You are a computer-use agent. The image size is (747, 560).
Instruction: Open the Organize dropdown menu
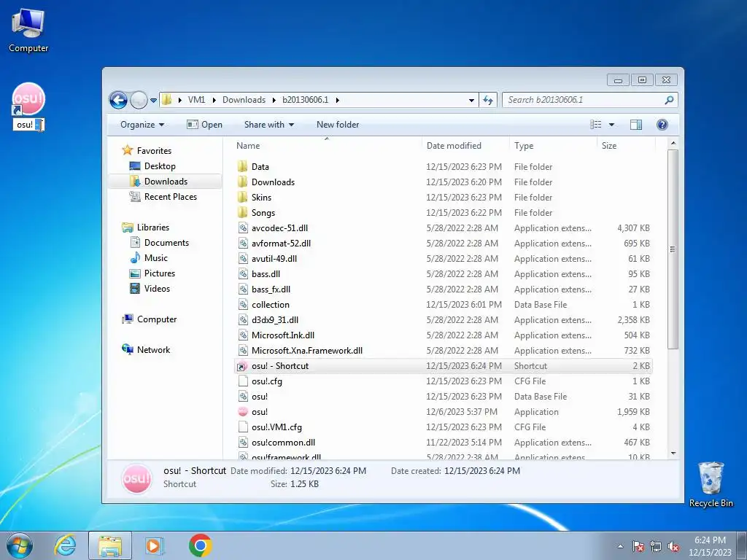142,125
